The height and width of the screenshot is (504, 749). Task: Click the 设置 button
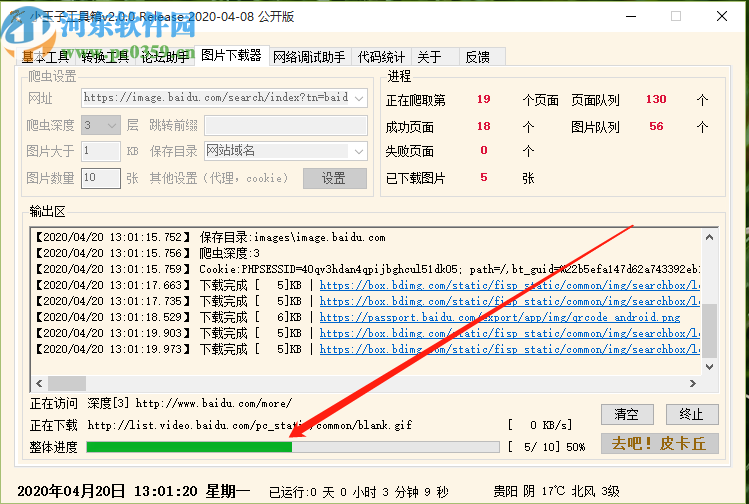coord(335,178)
